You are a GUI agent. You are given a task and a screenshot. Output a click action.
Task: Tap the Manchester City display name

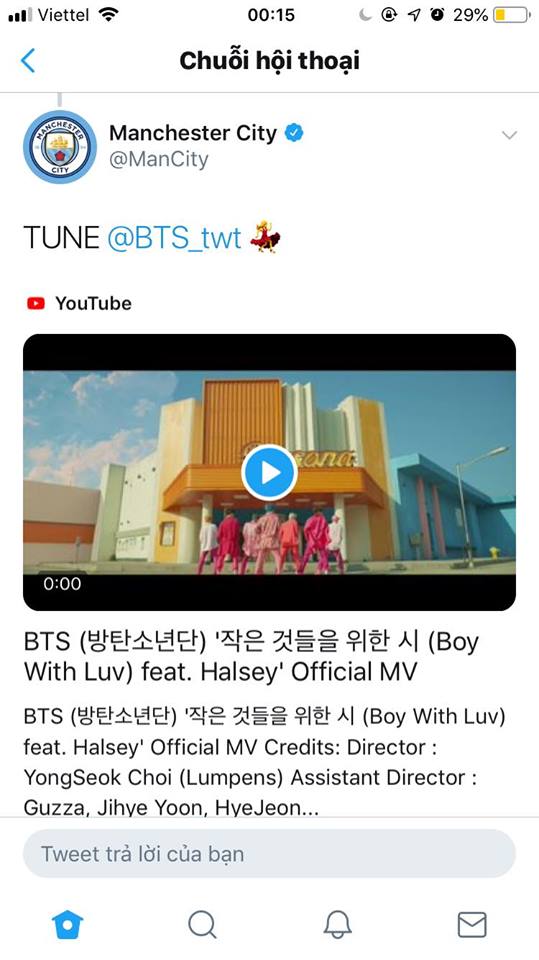pyautogui.click(x=193, y=133)
